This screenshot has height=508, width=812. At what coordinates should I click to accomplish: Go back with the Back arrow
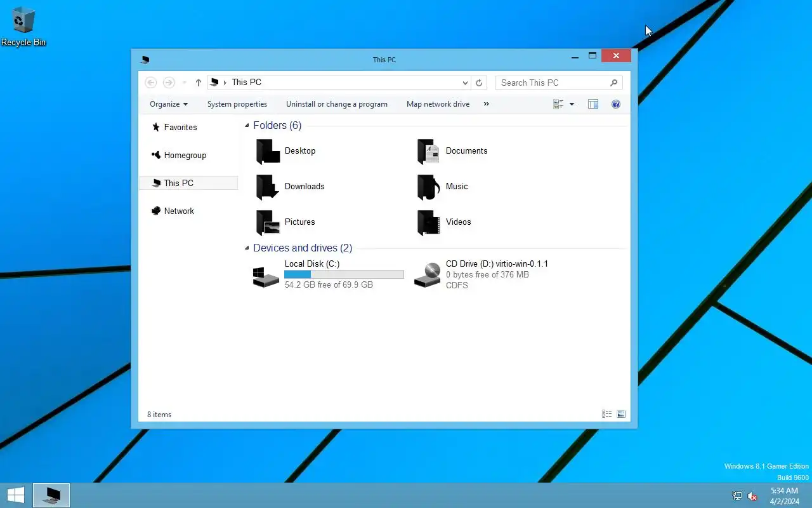151,83
